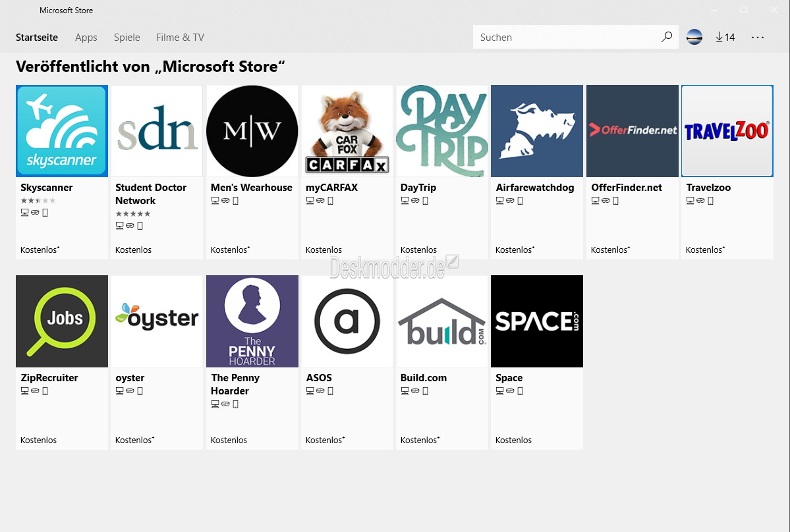Click Kostenlos price under Skyscanner
This screenshot has height=532, width=790.
(x=40, y=250)
